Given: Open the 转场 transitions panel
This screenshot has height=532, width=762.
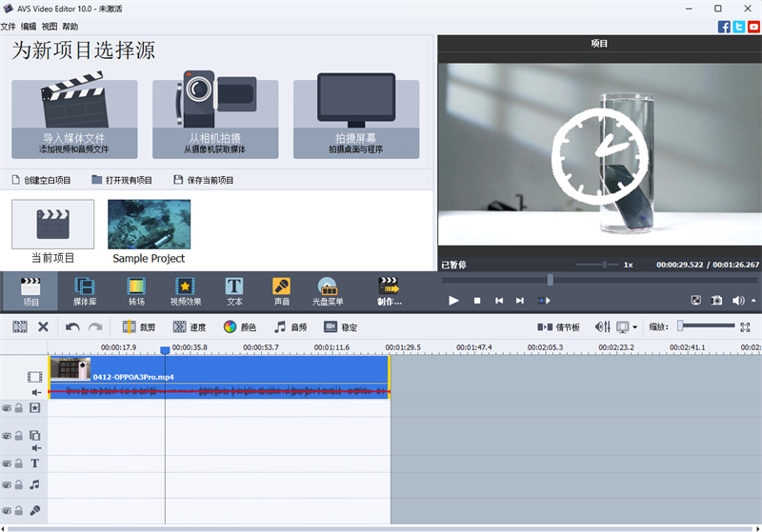Looking at the screenshot, I should point(136,290).
